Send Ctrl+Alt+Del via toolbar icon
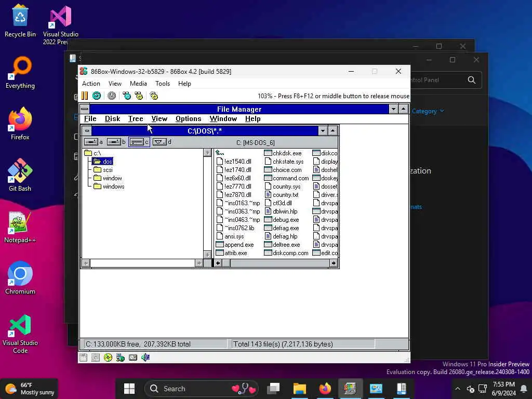This screenshot has height=399, width=532. point(127,96)
